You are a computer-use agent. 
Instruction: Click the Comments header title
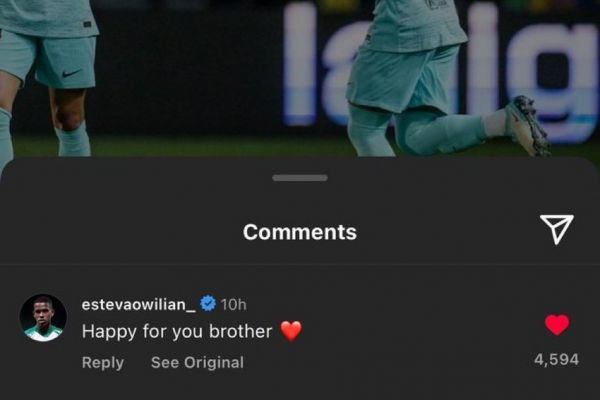[300, 232]
